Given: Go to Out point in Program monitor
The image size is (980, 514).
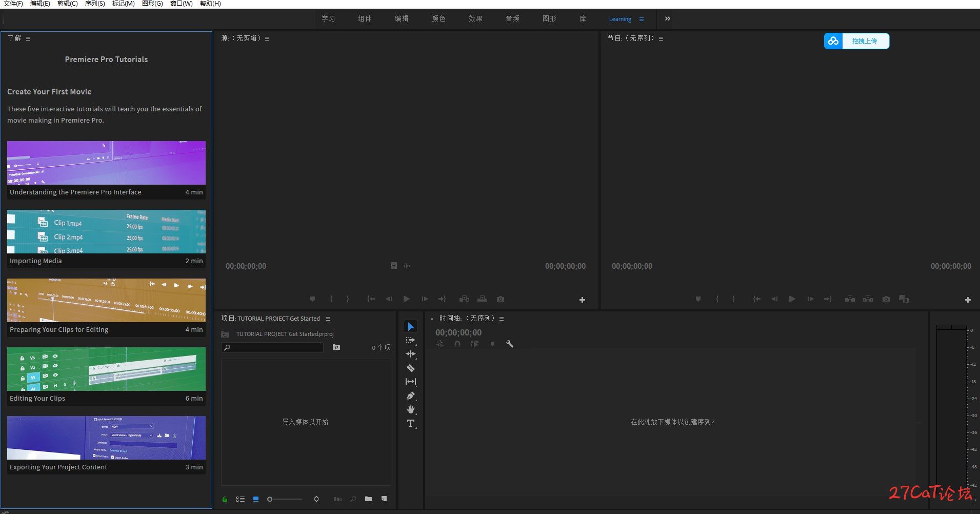Looking at the screenshot, I should (x=828, y=299).
